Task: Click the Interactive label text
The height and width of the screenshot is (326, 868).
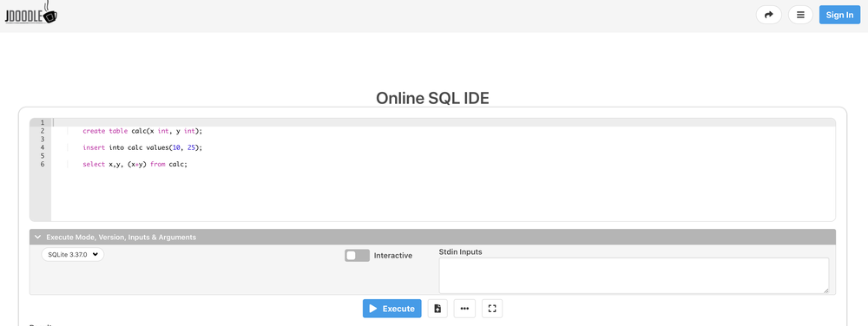Action: [x=393, y=255]
